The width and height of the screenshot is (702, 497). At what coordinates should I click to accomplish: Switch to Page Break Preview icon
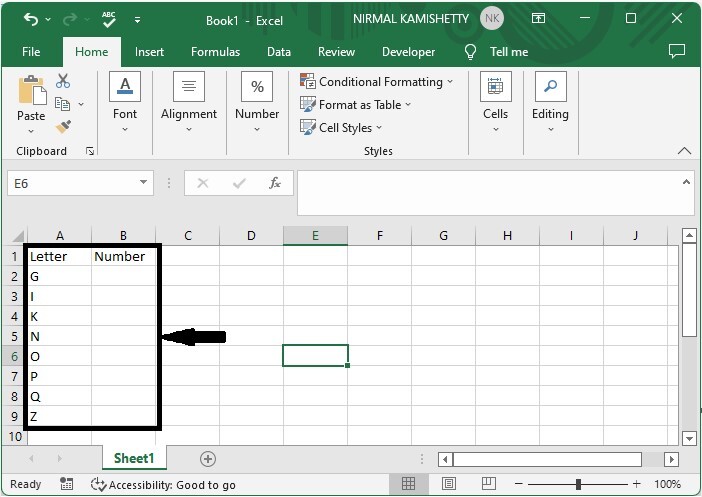pyautogui.click(x=488, y=484)
